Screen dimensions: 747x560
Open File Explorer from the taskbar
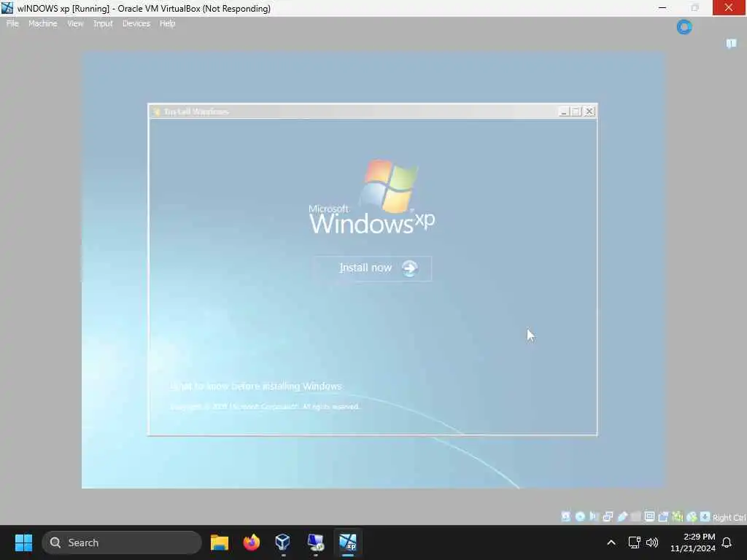pos(219,542)
